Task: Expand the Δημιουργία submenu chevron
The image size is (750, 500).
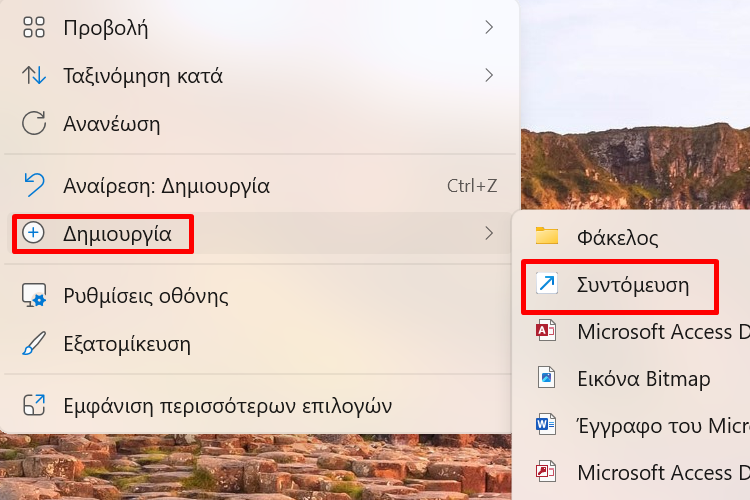Action: click(x=488, y=233)
